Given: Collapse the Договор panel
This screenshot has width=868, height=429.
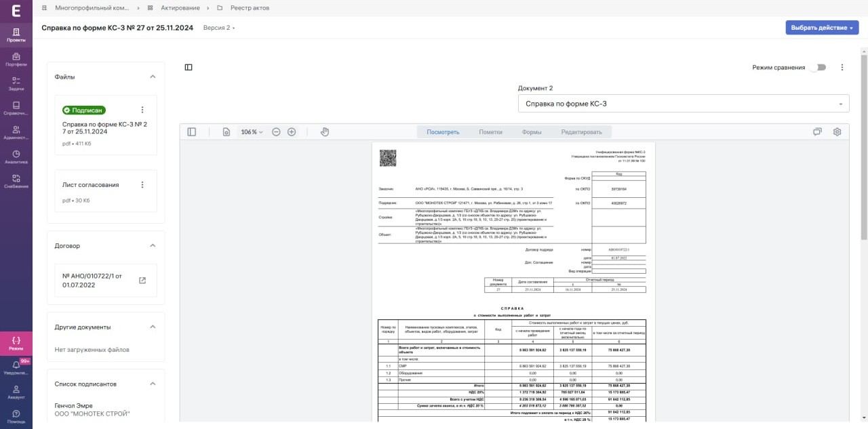Looking at the screenshot, I should 153,246.
